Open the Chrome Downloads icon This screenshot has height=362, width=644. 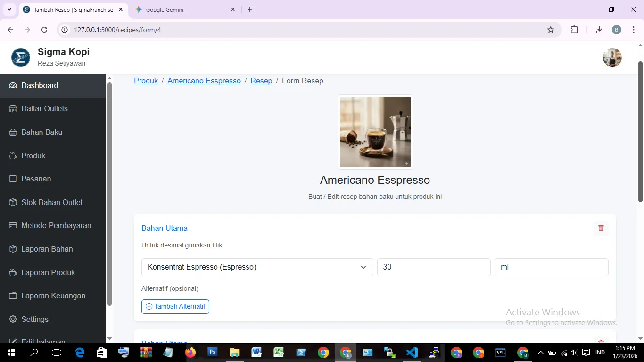coord(600,30)
